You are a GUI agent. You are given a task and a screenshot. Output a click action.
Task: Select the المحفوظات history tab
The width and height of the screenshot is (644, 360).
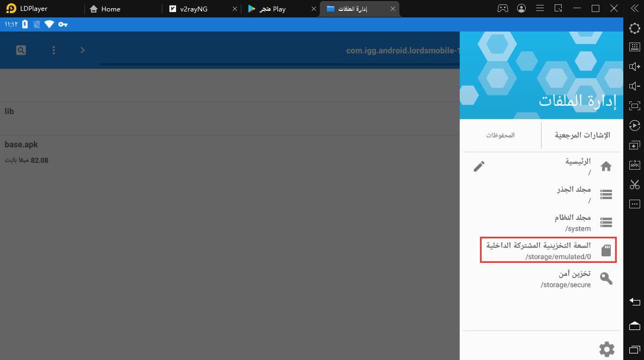point(500,135)
